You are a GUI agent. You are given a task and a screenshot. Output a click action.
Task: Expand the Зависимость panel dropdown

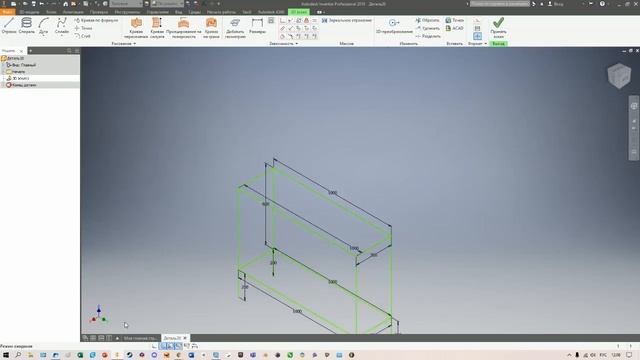[x=284, y=43]
